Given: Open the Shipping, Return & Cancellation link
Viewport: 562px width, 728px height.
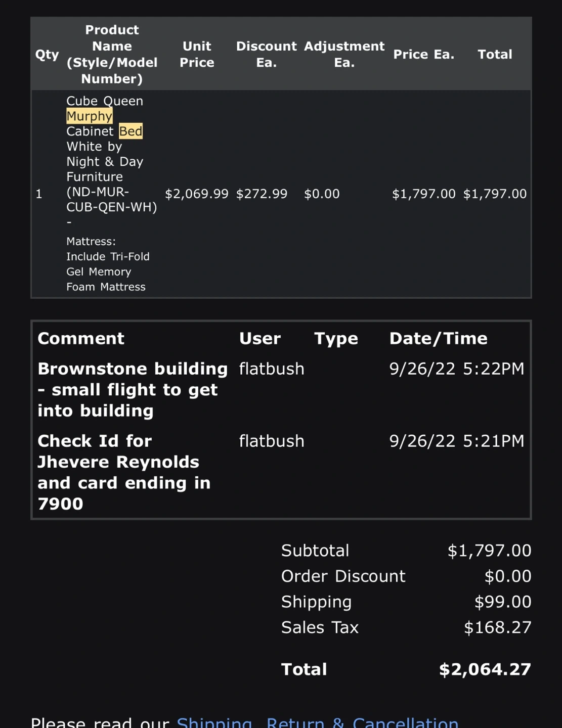Looking at the screenshot, I should [x=317, y=722].
